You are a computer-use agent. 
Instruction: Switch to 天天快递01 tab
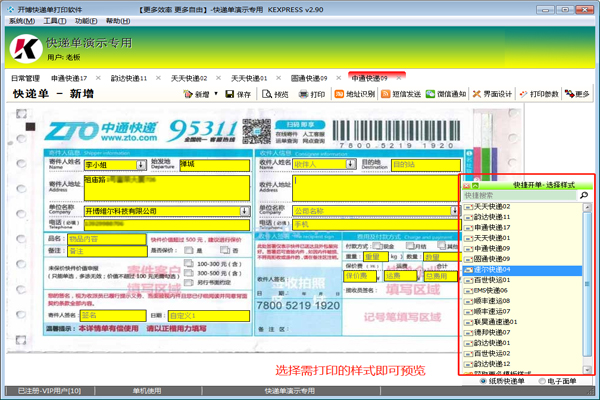coord(249,78)
